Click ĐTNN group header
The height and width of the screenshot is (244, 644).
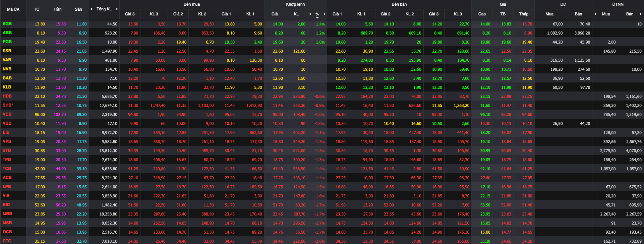(x=618, y=4)
